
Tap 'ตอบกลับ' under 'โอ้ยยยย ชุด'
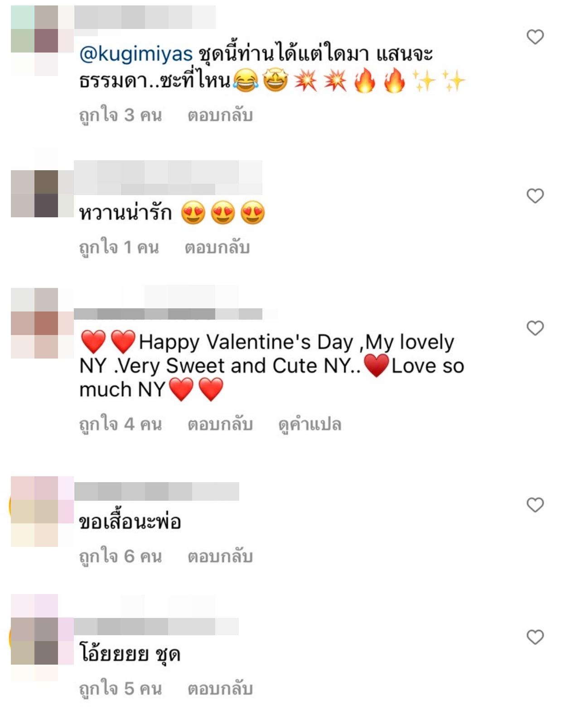coord(220,689)
